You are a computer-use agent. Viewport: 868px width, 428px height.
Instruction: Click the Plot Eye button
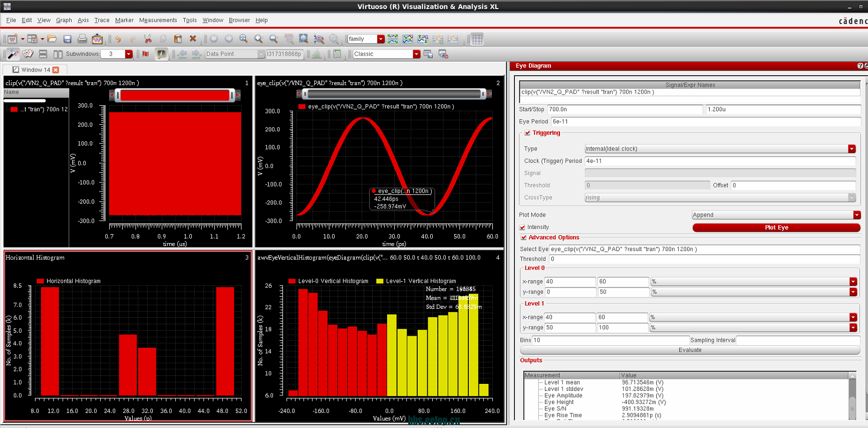coord(776,228)
